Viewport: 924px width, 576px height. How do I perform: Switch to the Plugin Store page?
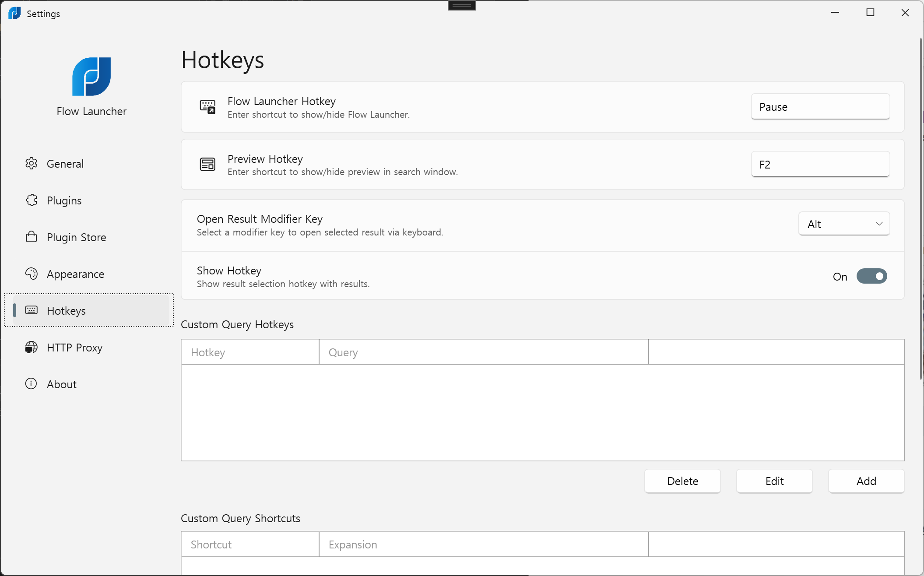[x=76, y=237]
